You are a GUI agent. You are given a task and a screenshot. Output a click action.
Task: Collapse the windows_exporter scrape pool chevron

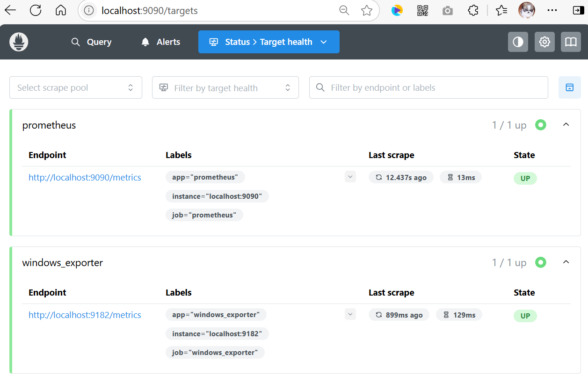click(x=566, y=262)
